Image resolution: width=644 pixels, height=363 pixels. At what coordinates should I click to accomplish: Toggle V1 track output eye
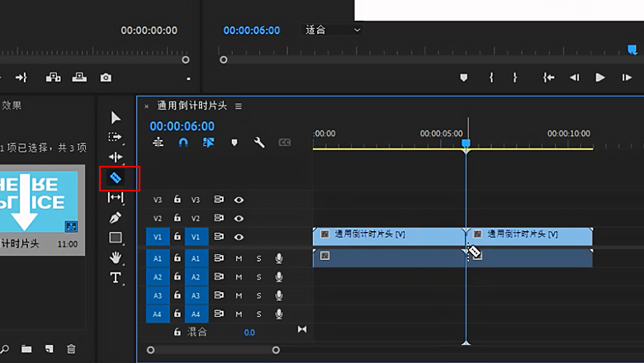click(239, 237)
